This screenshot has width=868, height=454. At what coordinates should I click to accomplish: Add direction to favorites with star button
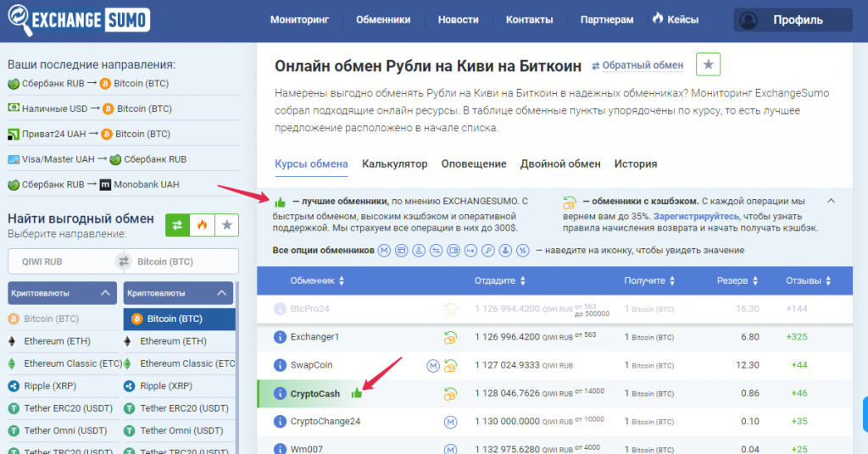(x=708, y=64)
